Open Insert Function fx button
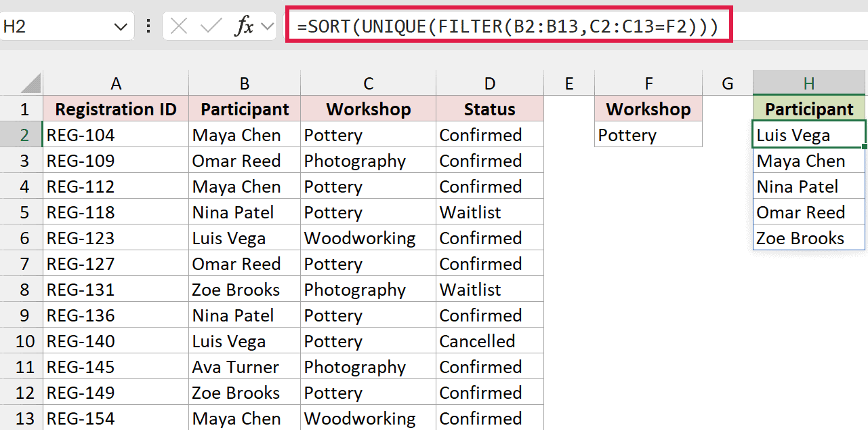 (x=244, y=26)
